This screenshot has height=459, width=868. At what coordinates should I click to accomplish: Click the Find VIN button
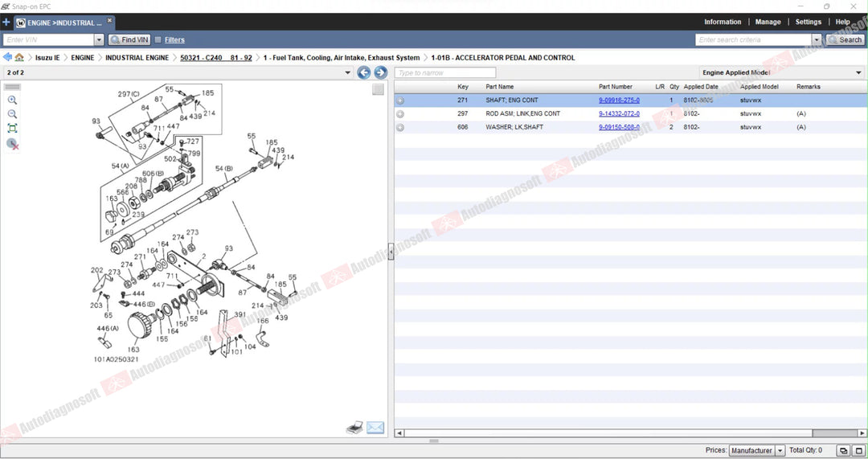click(x=129, y=40)
